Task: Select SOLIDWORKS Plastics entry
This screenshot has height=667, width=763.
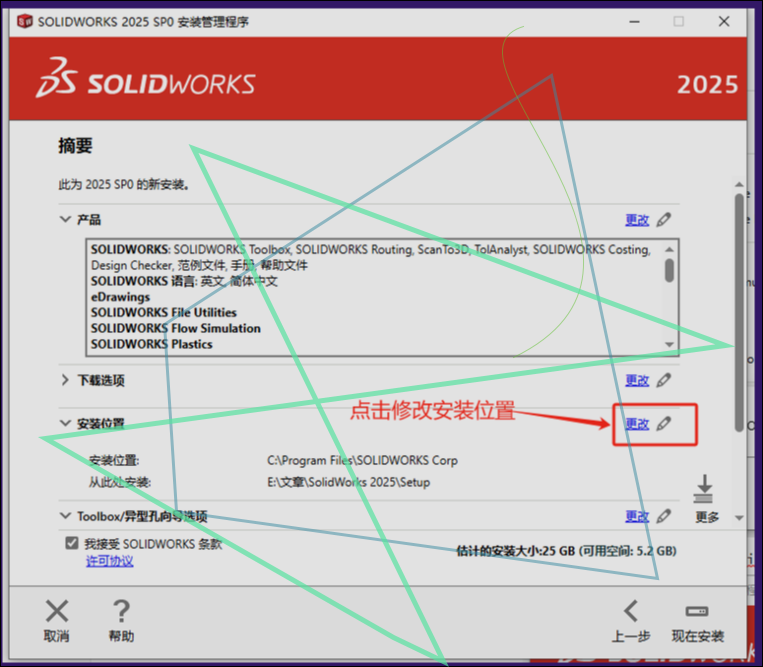Action: pyautogui.click(x=152, y=344)
